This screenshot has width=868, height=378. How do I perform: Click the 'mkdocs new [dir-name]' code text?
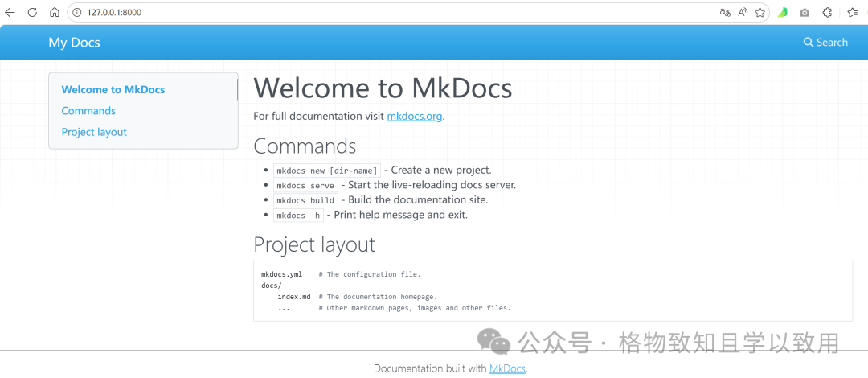327,171
